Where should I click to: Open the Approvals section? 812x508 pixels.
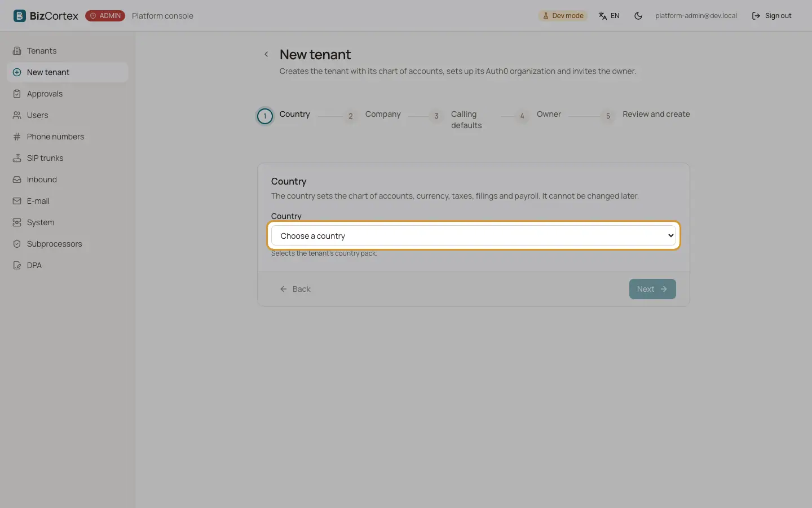68,94
